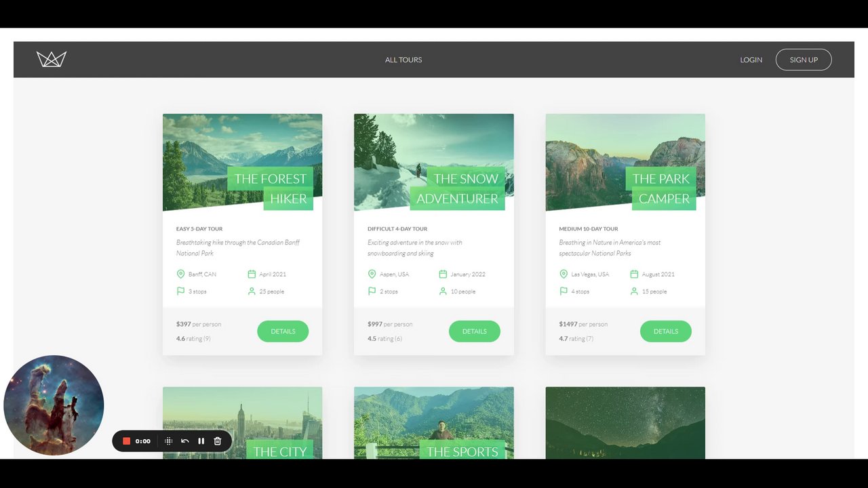Click the calendar icon beside August 2021
Viewport: 868px width, 488px height.
point(634,274)
